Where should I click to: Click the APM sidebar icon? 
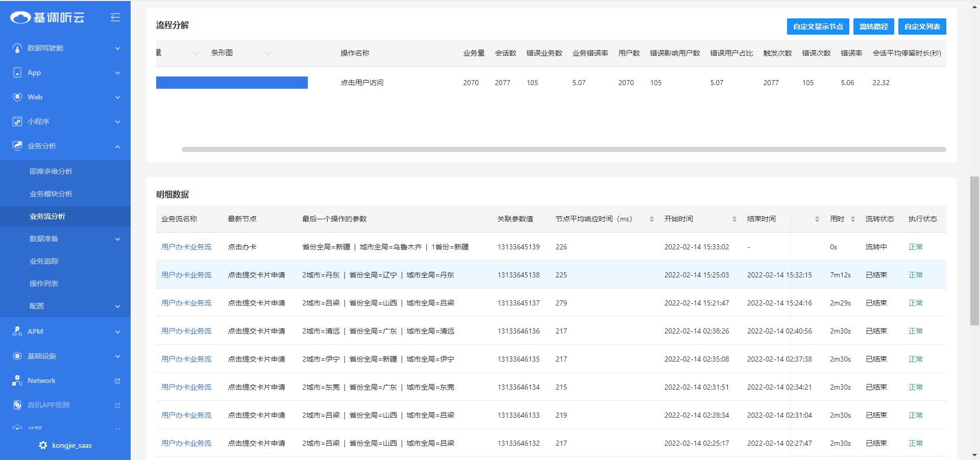click(x=17, y=331)
